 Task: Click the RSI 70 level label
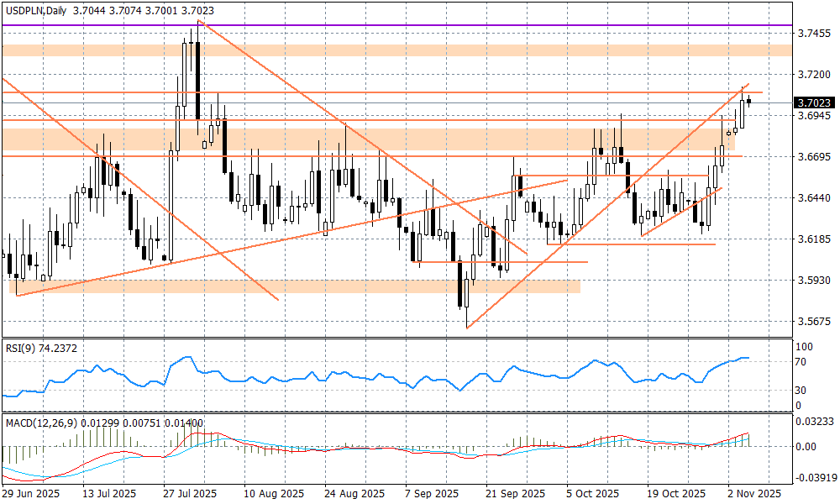click(801, 362)
